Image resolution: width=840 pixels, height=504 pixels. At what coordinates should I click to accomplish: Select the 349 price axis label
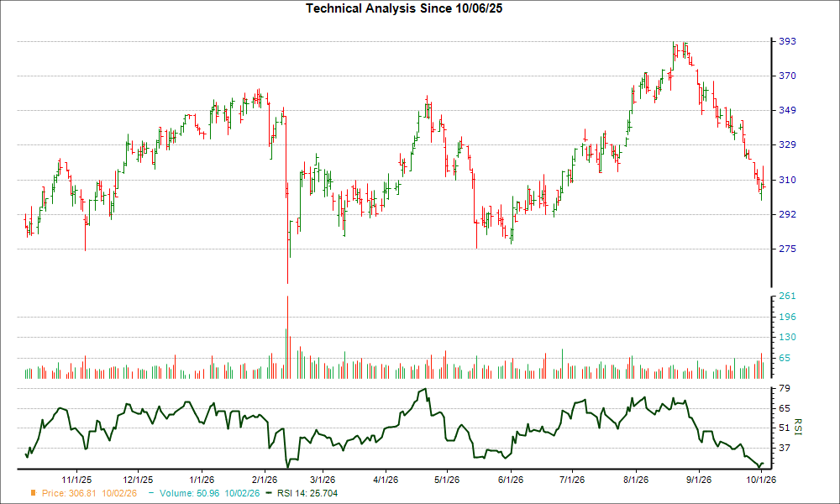pos(787,110)
